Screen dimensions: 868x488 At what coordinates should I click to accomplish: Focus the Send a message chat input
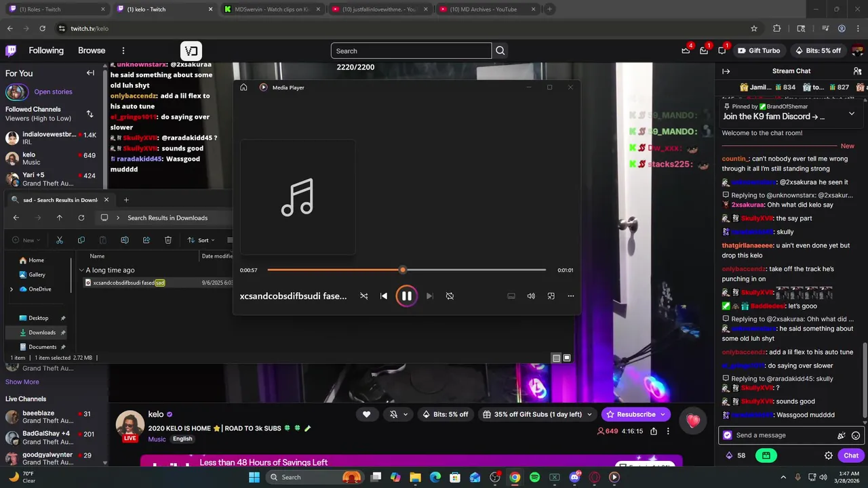tap(780, 435)
